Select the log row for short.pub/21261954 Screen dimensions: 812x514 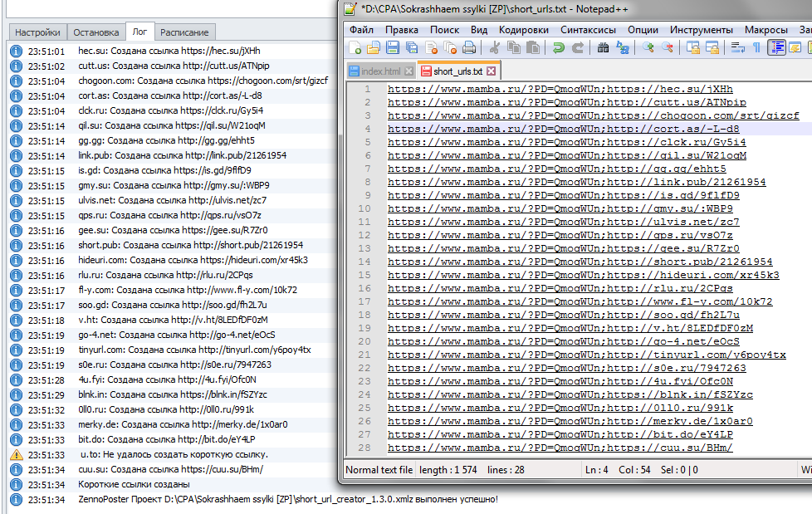pos(173,245)
